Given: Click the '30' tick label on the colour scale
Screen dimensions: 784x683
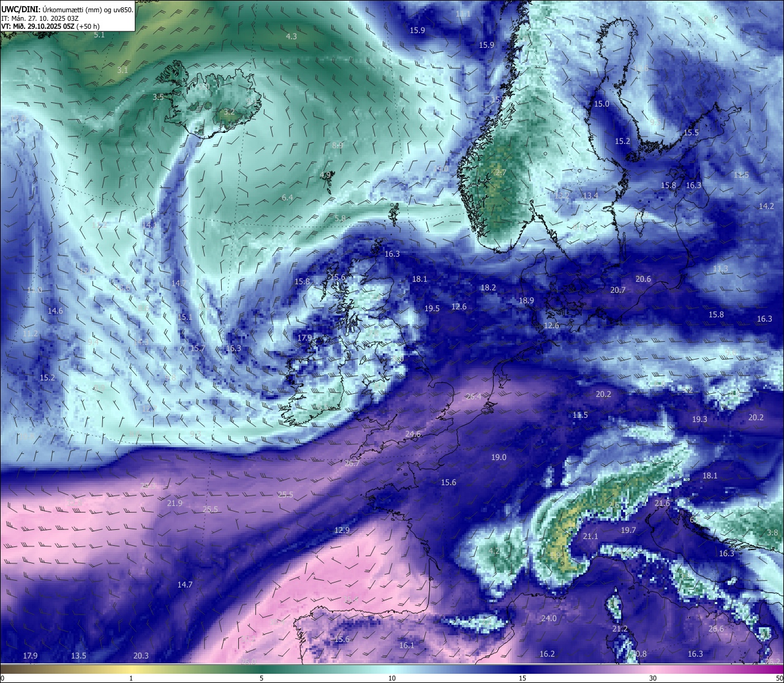Looking at the screenshot, I should pos(653,678).
